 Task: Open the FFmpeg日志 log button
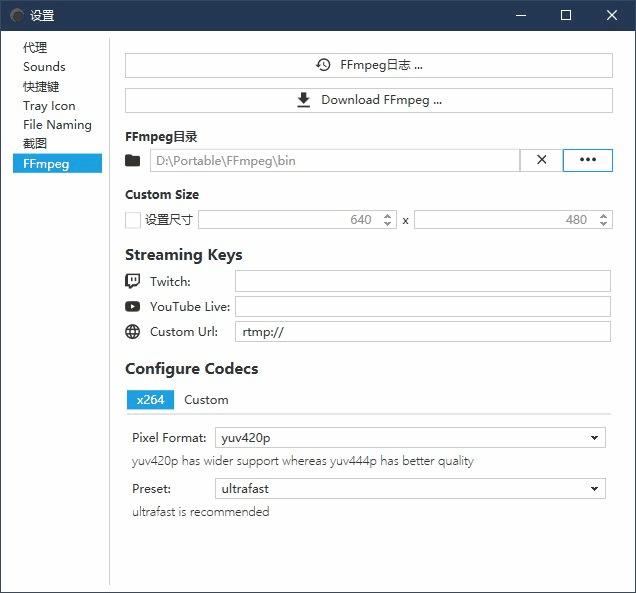point(368,65)
